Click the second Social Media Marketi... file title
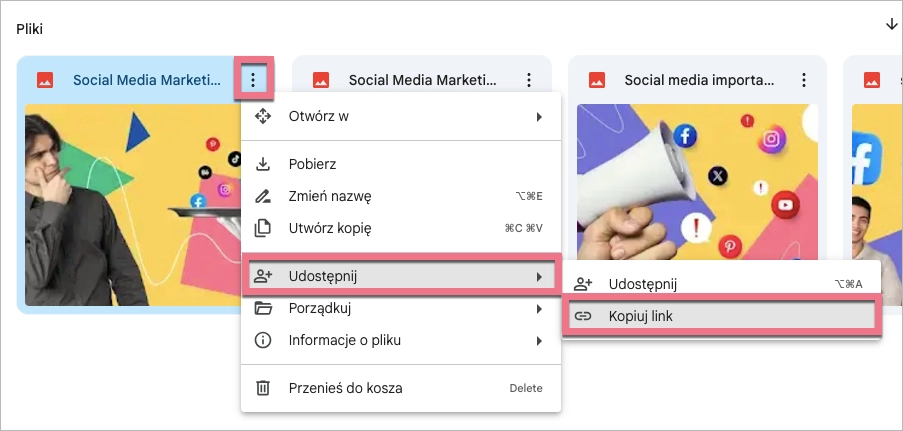The width and height of the screenshot is (903, 431). [x=423, y=80]
